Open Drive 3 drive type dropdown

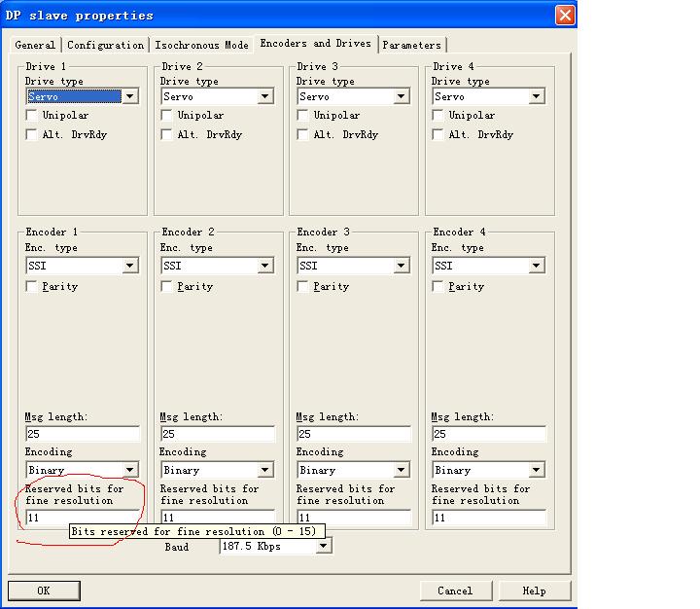354,96
